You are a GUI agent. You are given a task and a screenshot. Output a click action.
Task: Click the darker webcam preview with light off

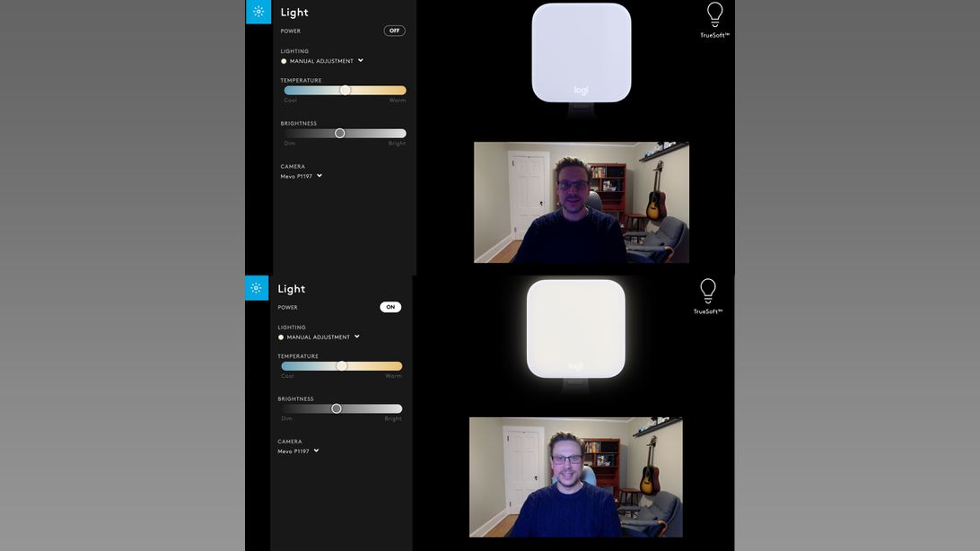(581, 202)
